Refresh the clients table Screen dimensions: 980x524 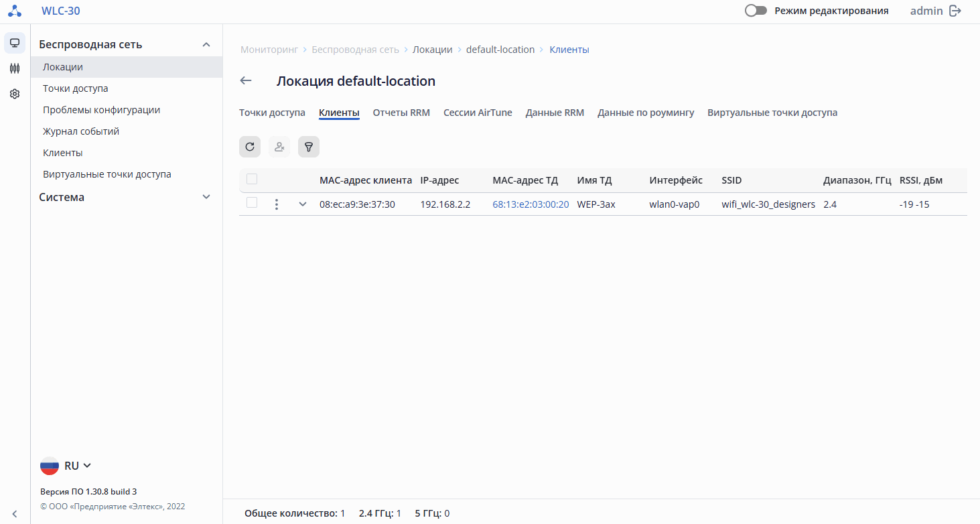click(x=250, y=147)
